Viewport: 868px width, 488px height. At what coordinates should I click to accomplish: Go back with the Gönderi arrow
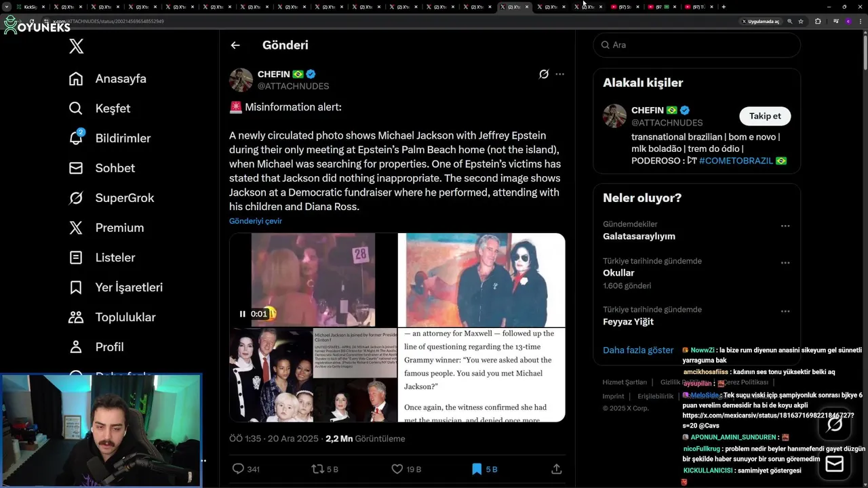(235, 45)
